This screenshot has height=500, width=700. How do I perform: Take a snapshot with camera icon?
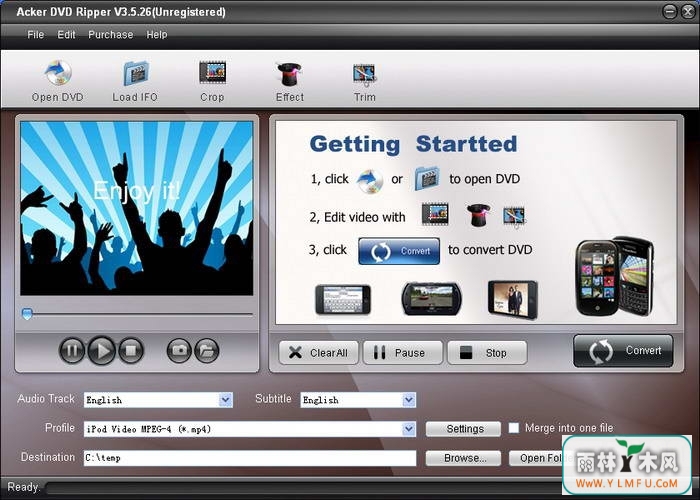[179, 350]
